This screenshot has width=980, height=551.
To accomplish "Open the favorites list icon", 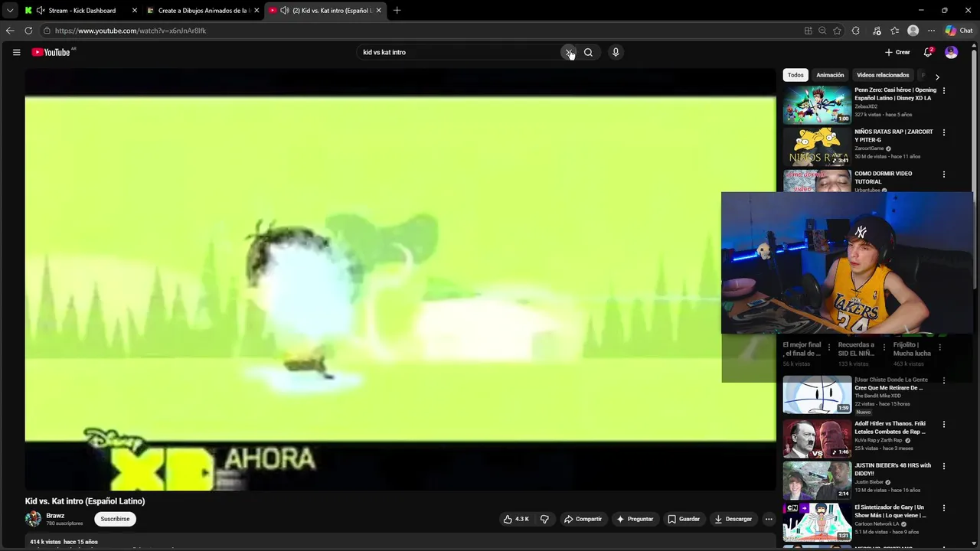I will pyautogui.click(x=894, y=31).
